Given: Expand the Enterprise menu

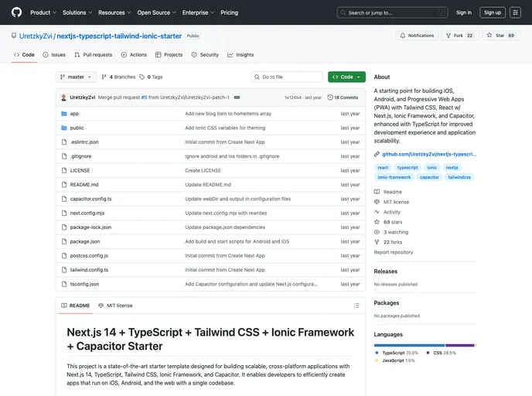Looking at the screenshot, I should click(198, 12).
